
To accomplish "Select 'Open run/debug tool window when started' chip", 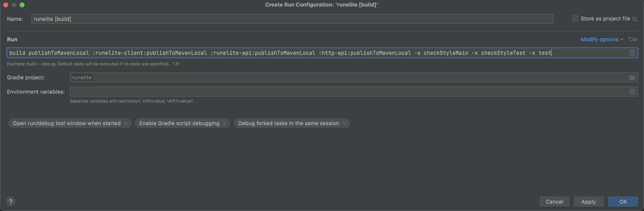I will pos(66,123).
